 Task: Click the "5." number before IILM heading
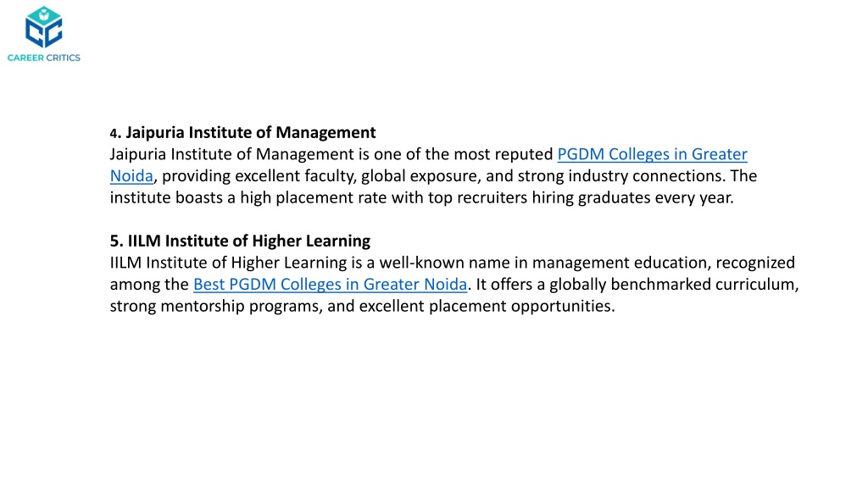coord(117,241)
